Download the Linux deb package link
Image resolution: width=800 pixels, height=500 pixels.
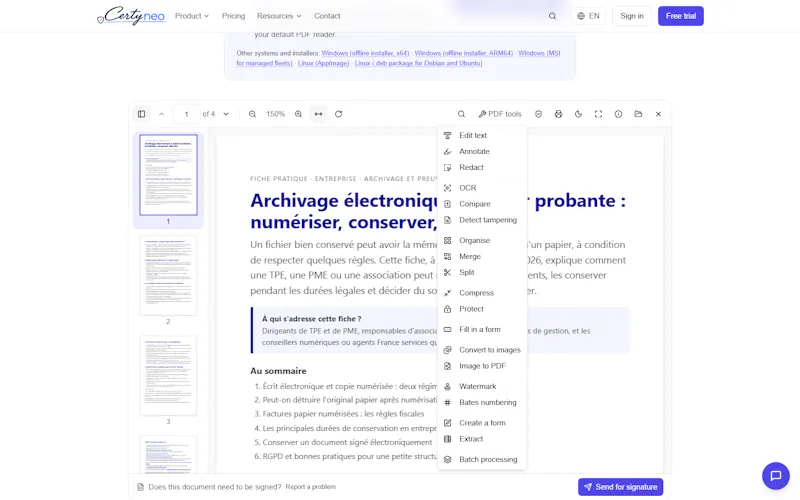coord(418,63)
